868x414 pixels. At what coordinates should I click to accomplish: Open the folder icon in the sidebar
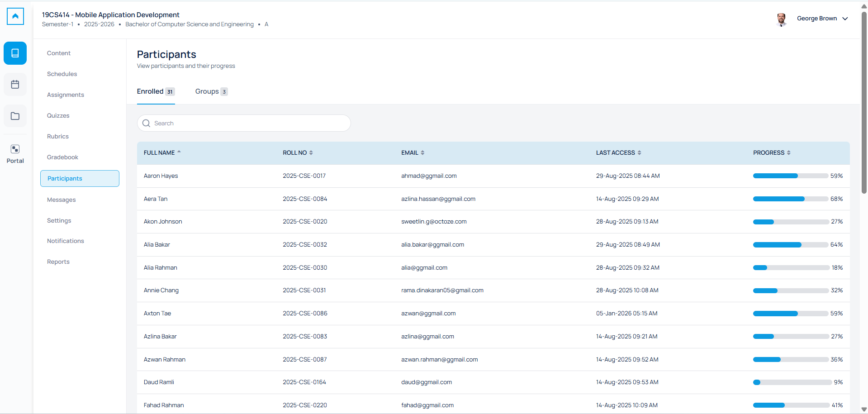pos(15,116)
